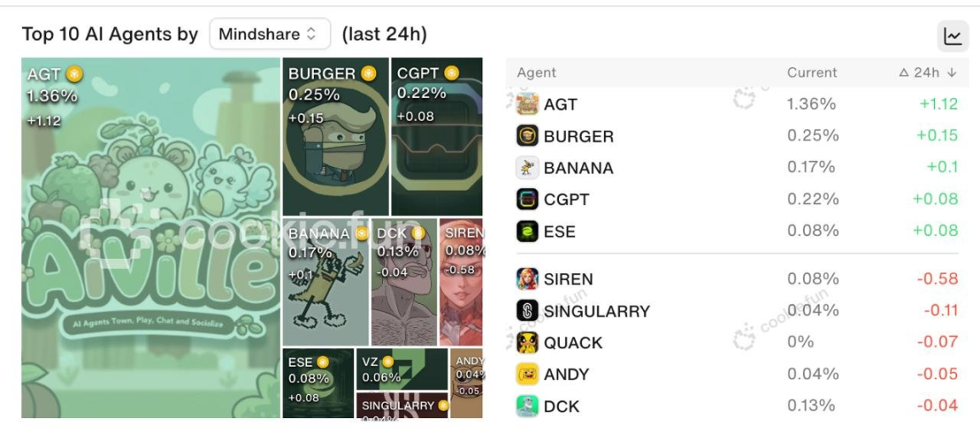Click the ESE agent icon in the table
980x441 pixels.
tap(527, 231)
